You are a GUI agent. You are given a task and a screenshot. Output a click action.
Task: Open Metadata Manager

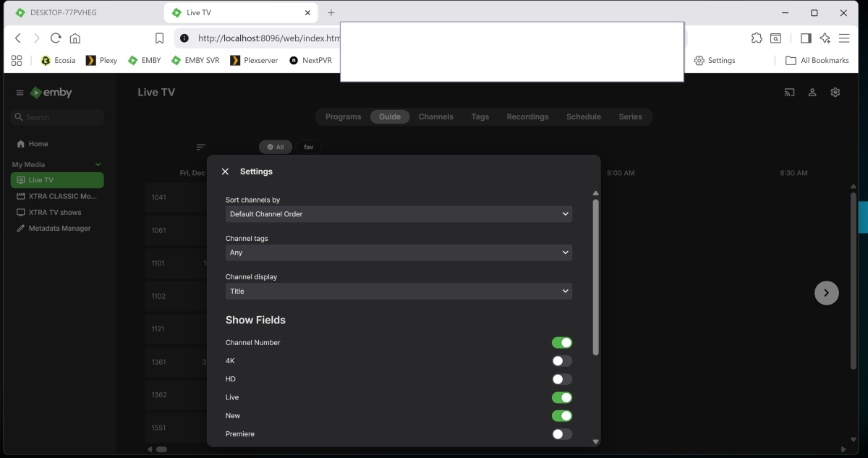coord(57,228)
